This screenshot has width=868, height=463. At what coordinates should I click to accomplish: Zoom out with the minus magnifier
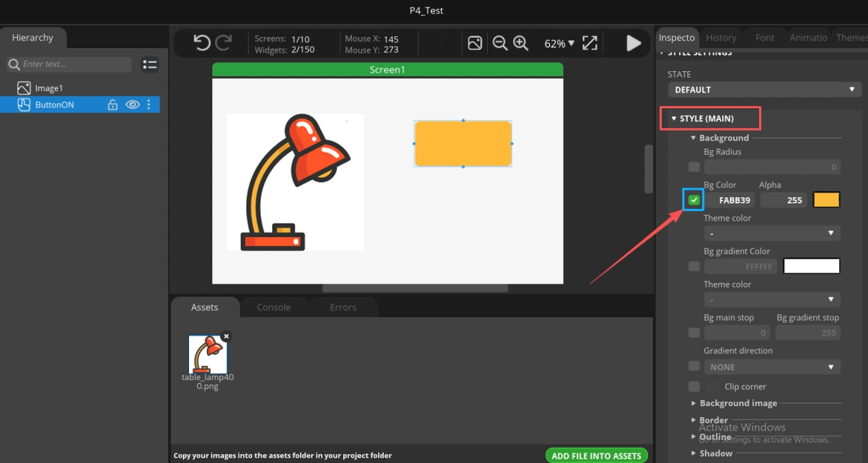500,43
